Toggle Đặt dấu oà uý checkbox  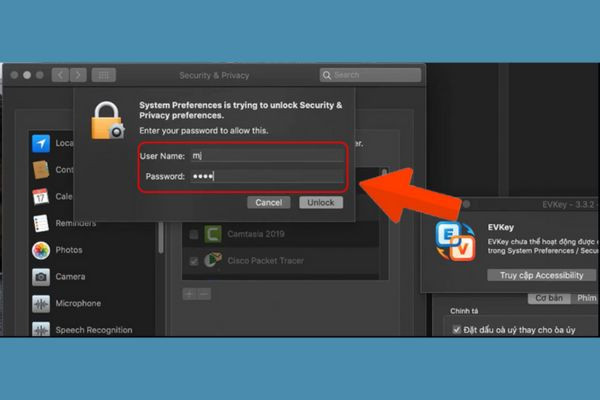click(456, 330)
